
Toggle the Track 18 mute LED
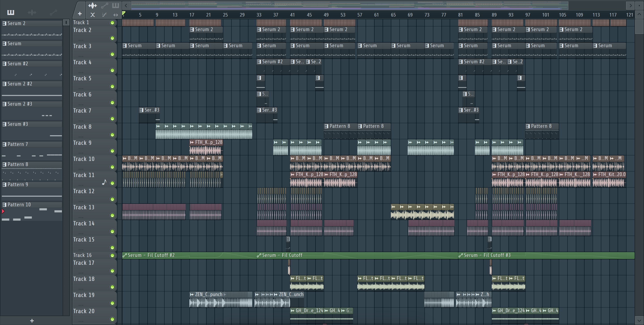pyautogui.click(x=112, y=287)
